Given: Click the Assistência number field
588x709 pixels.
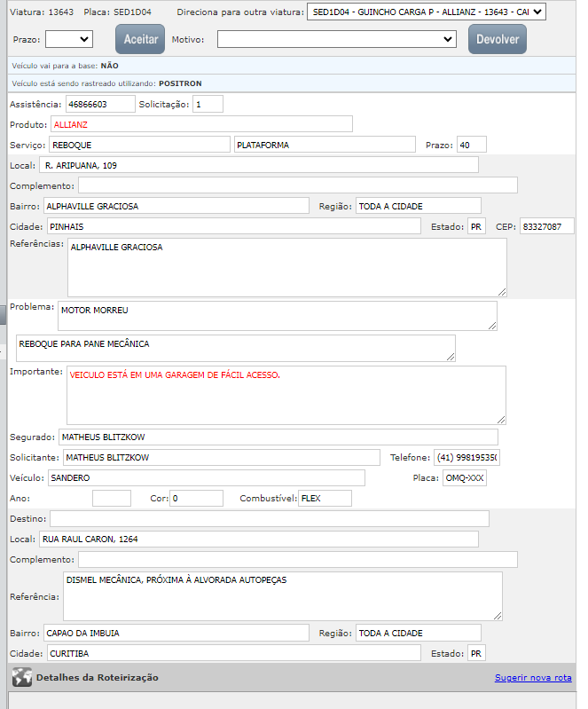Looking at the screenshot, I should click(x=98, y=104).
